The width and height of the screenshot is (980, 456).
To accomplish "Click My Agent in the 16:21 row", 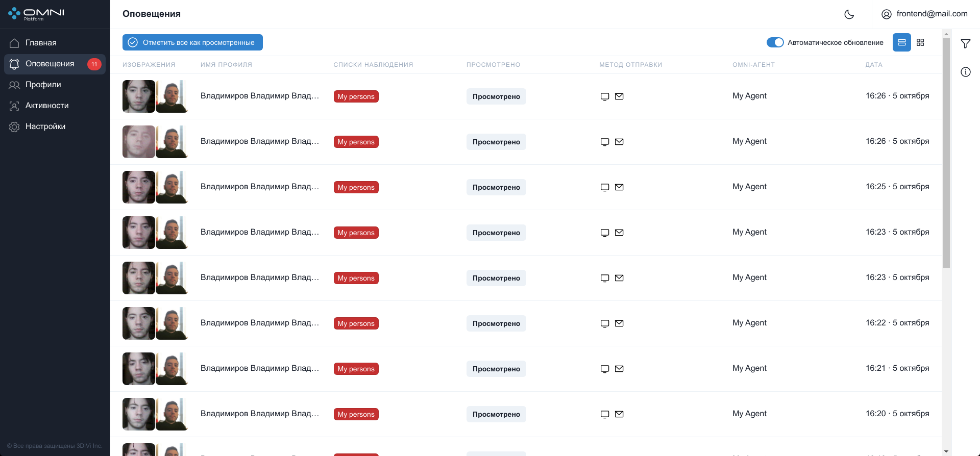I will coord(749,368).
